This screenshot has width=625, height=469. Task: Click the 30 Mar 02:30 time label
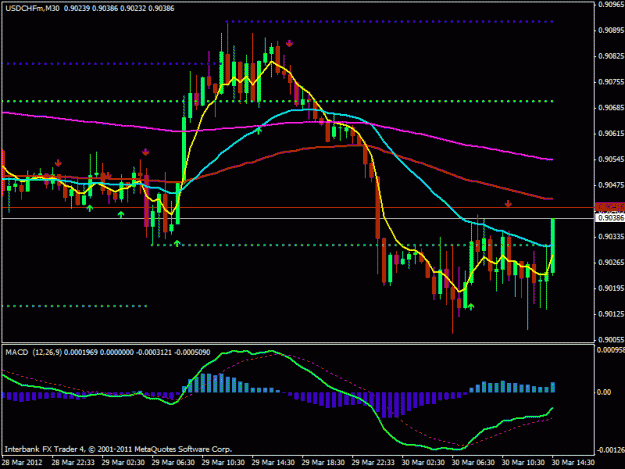[423, 463]
